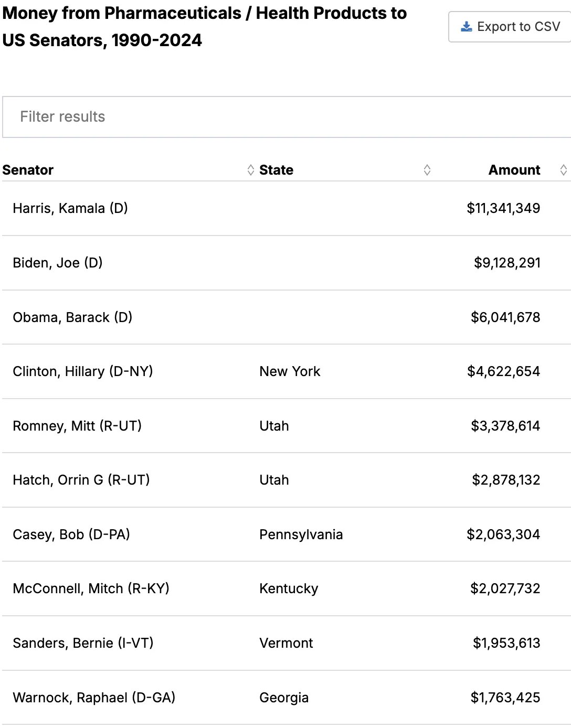Open Hatch, Orrin G (R-UT) entry

[x=81, y=480]
